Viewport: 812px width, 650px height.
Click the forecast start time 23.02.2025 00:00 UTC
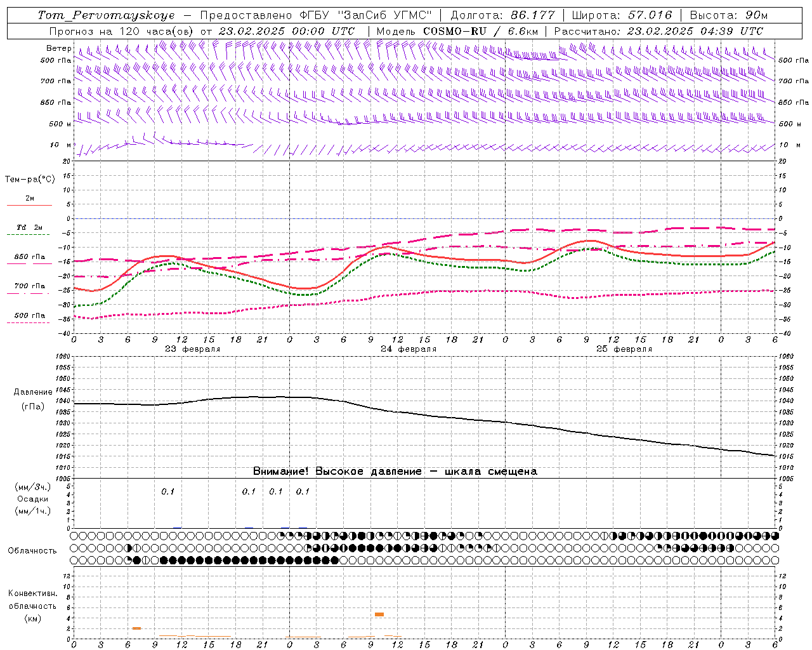(x=287, y=31)
